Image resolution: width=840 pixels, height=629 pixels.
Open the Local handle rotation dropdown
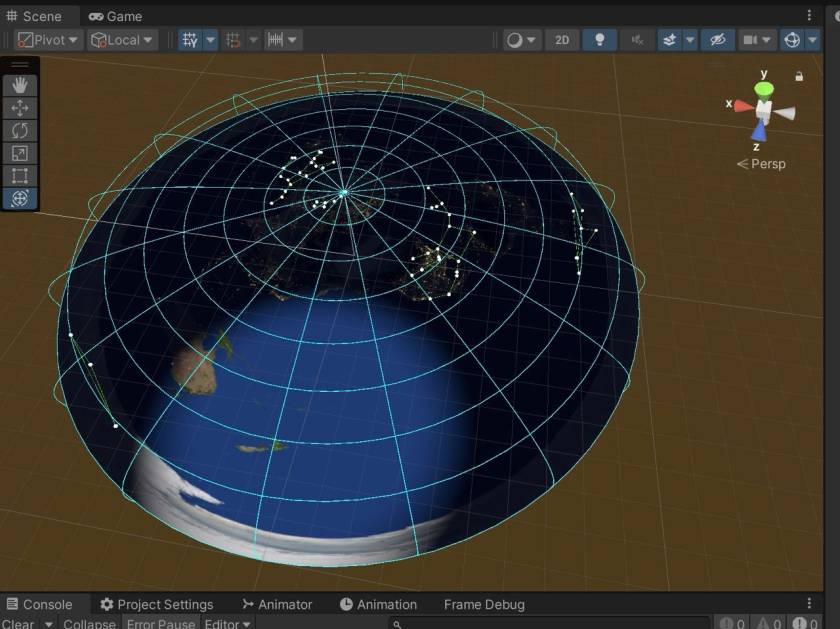[x=123, y=40]
